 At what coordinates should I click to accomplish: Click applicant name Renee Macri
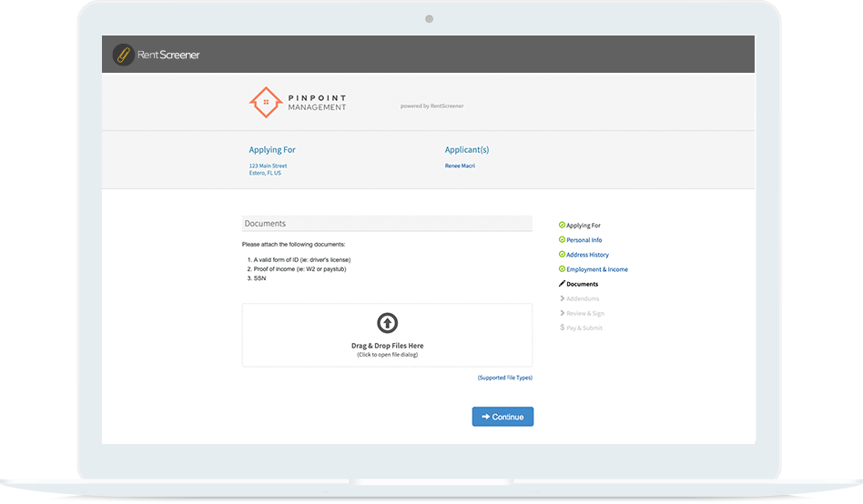point(460,166)
